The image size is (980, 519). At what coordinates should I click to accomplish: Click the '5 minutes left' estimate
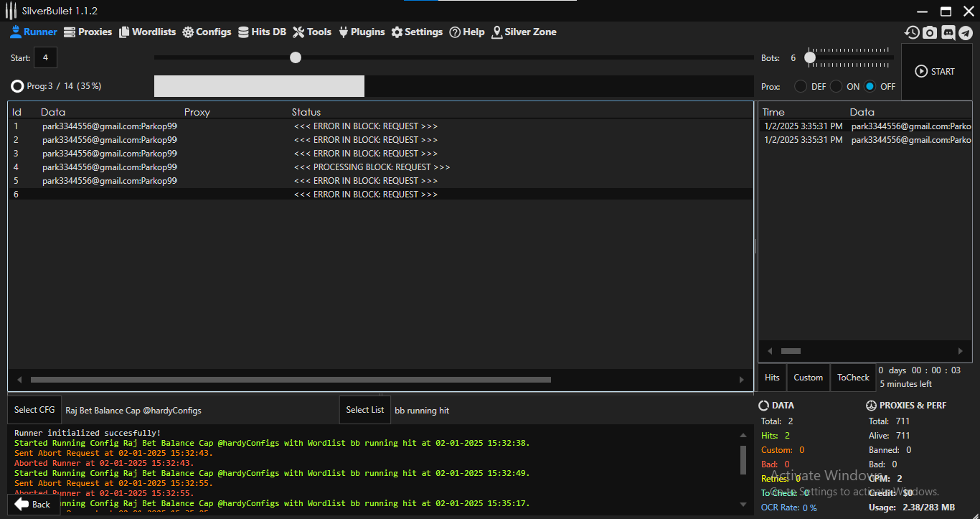(906, 384)
